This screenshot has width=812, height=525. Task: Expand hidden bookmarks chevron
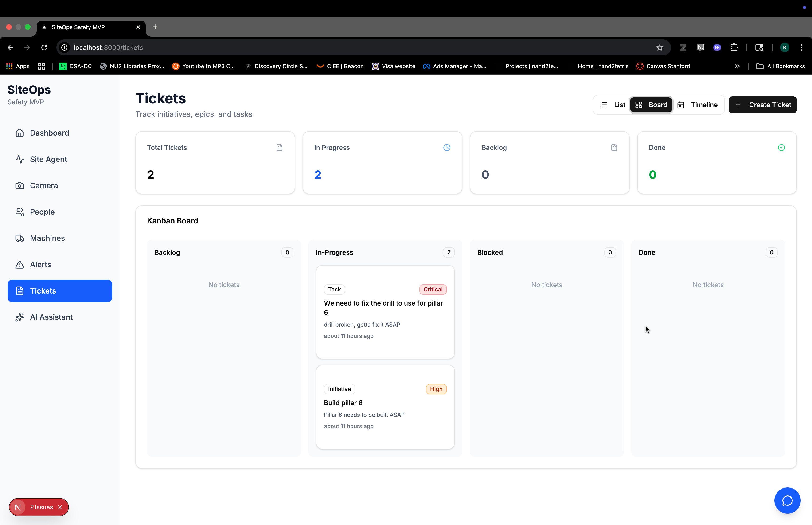(x=737, y=66)
